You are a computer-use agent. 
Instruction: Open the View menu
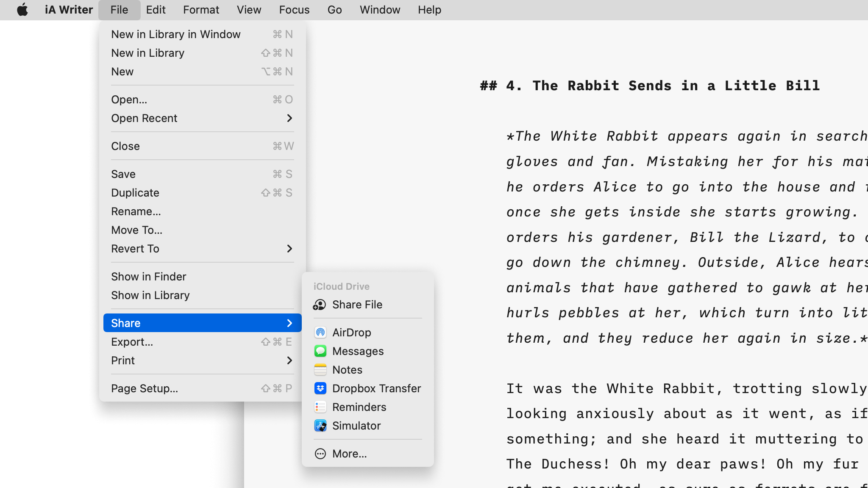249,10
